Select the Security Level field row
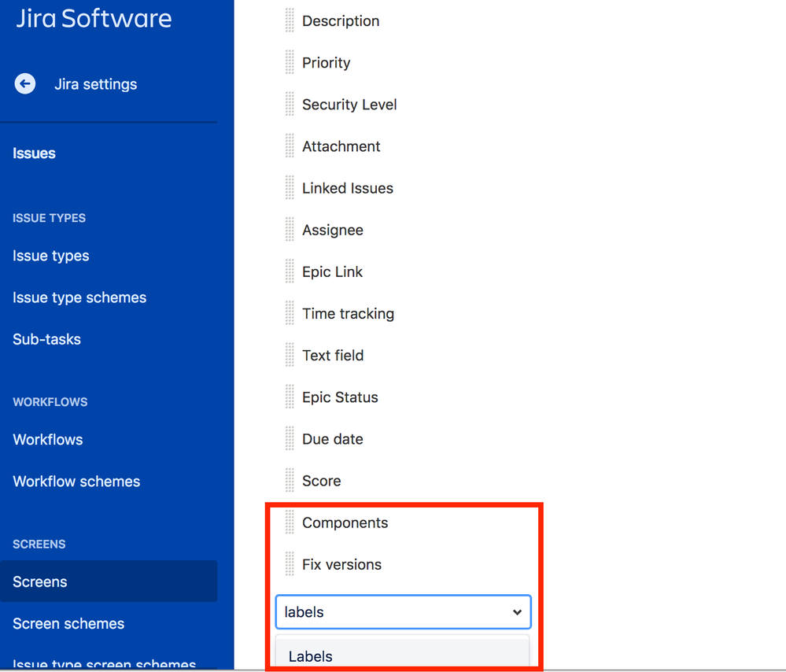The height and width of the screenshot is (672, 786). coord(349,105)
